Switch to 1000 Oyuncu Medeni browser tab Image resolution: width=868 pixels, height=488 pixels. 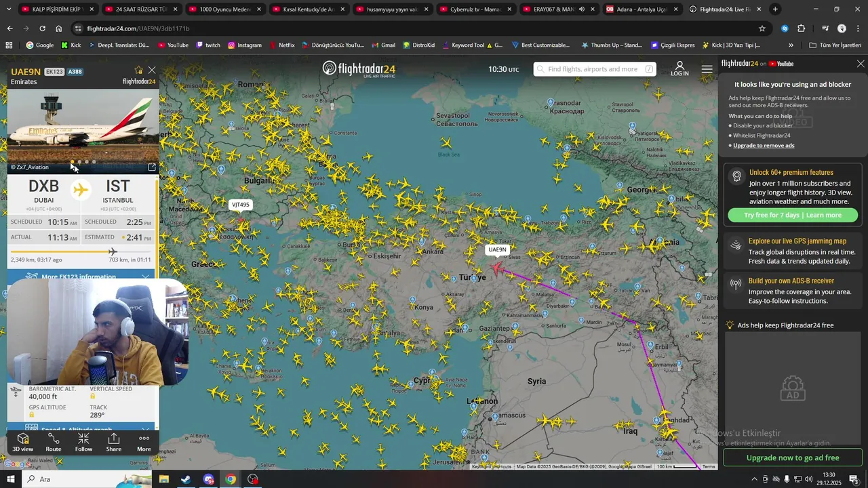(224, 9)
